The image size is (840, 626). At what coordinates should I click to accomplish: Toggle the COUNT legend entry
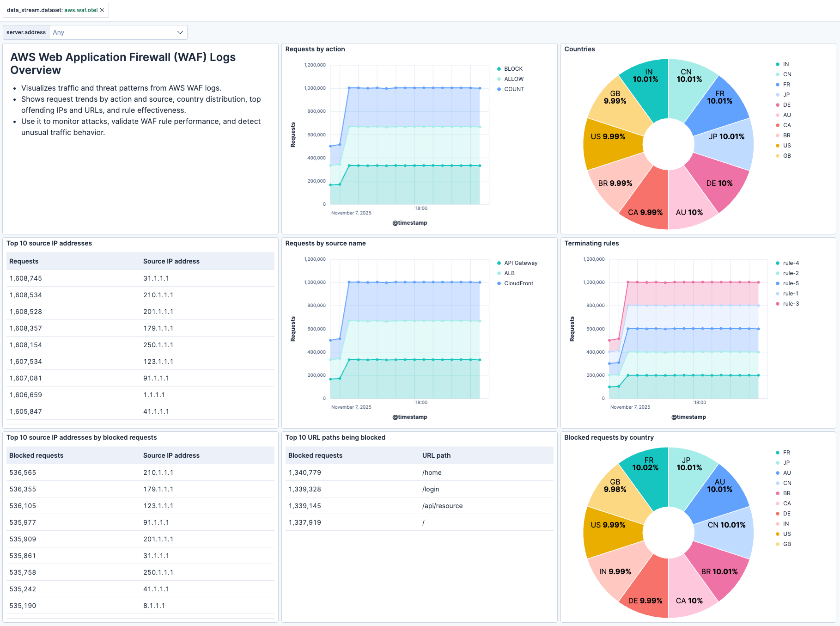[514, 89]
